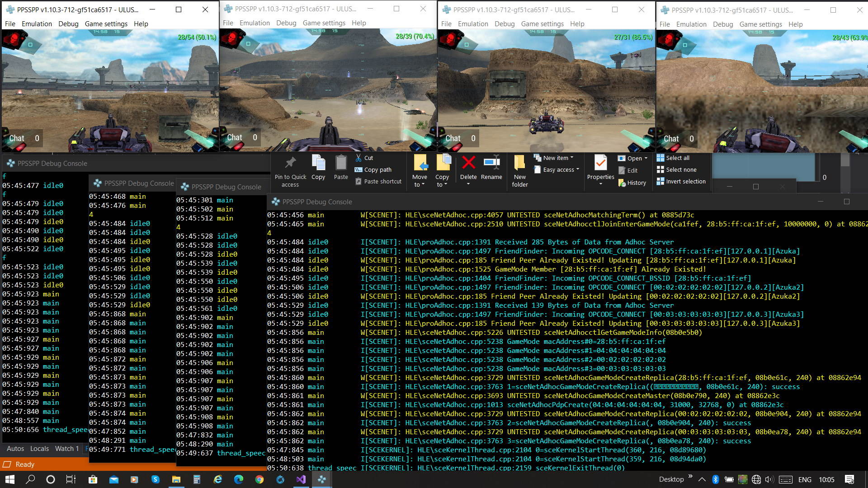The image size is (868, 488).
Task: Show hidden icons in the system tray
Action: [x=702, y=479]
